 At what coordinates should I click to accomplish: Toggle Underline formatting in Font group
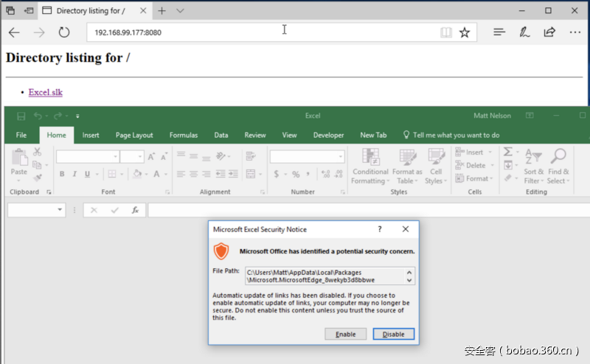pos(87,175)
